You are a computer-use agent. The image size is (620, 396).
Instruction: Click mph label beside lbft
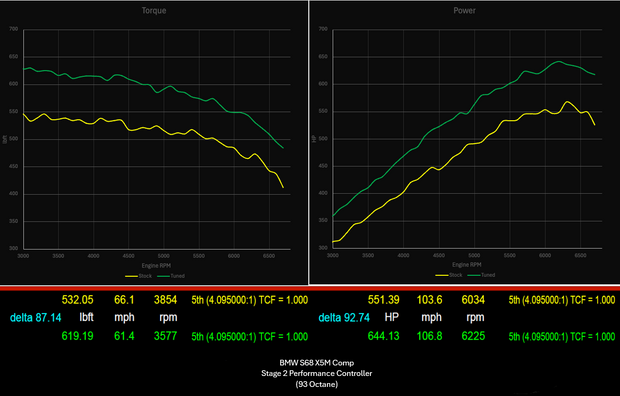124,318
